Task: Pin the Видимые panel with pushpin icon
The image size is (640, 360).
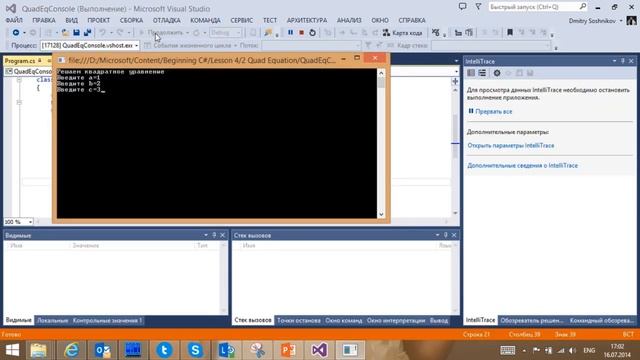Action: pos(214,235)
